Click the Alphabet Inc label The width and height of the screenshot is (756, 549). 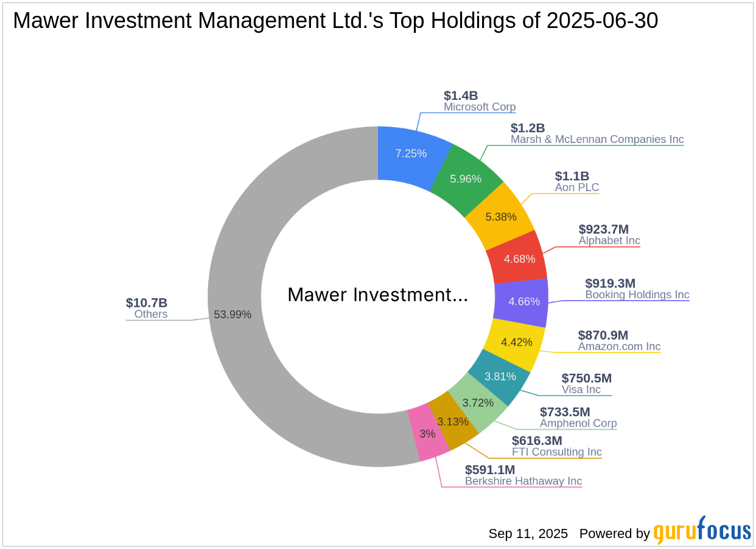point(609,240)
